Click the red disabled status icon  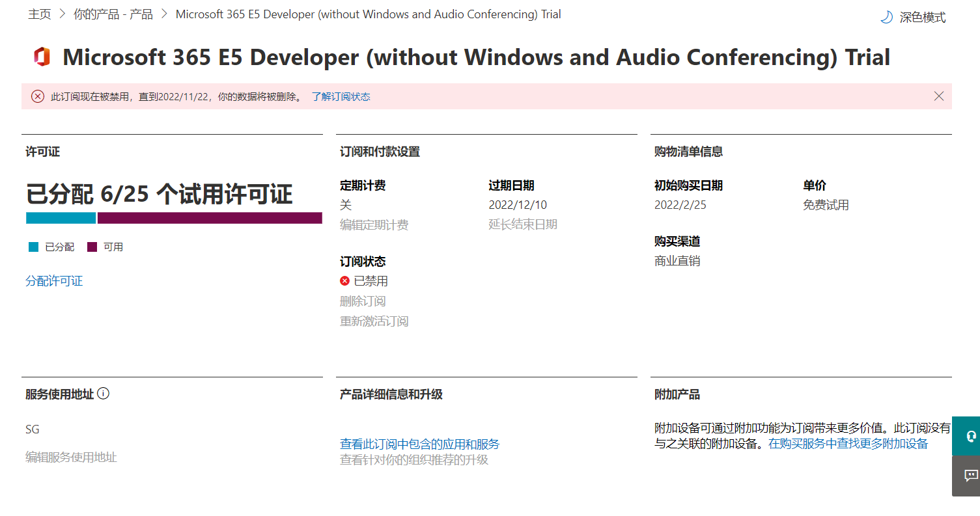[x=344, y=281]
